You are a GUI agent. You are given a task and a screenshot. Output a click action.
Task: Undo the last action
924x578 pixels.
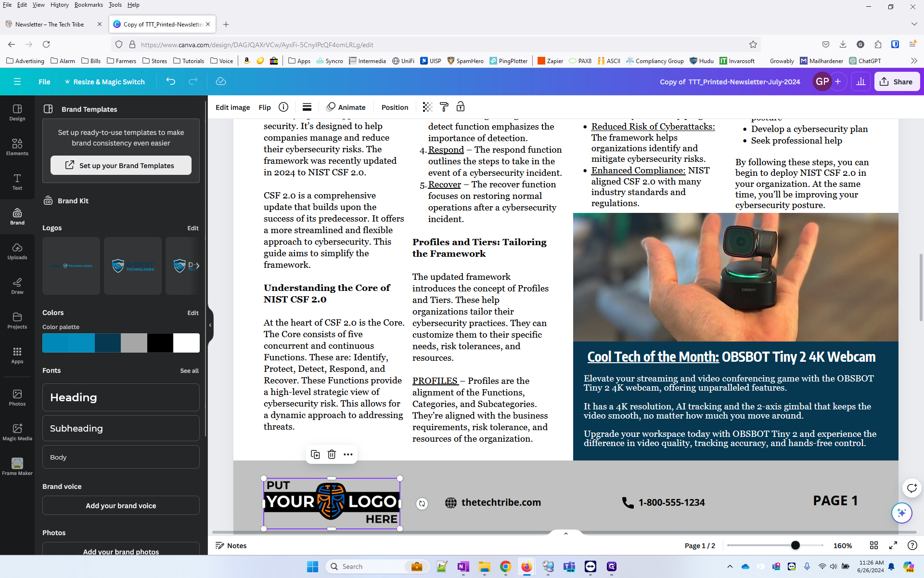click(171, 81)
